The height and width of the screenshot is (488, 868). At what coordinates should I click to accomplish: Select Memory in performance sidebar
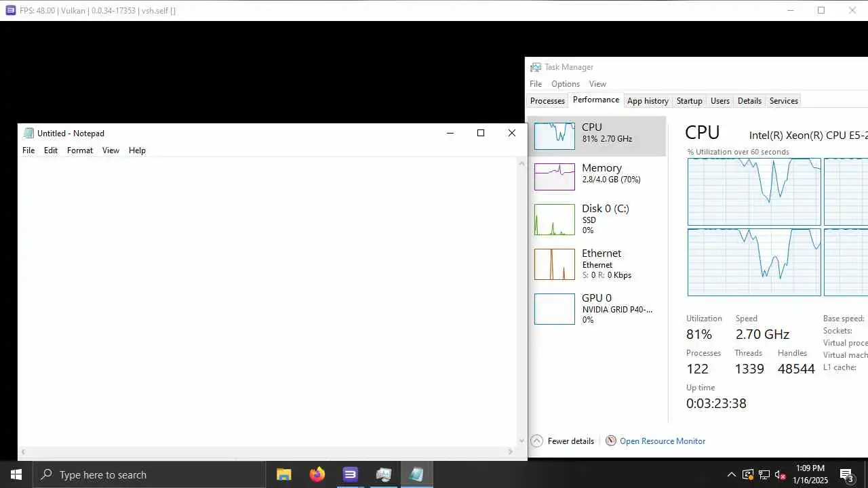coord(597,177)
